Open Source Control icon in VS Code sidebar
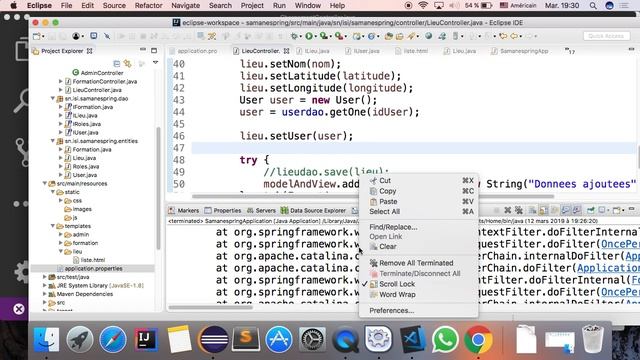The width and height of the screenshot is (640, 360). click(x=22, y=152)
